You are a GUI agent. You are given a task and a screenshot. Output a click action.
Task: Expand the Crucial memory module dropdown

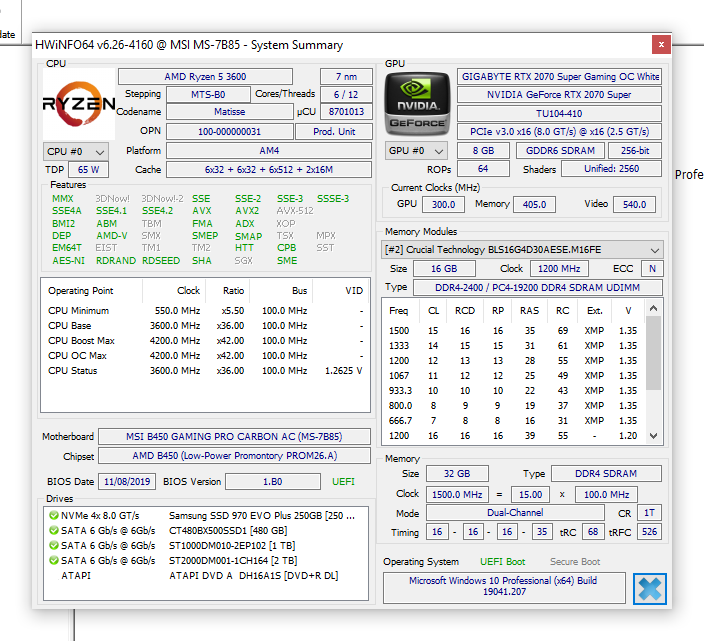[522, 250]
